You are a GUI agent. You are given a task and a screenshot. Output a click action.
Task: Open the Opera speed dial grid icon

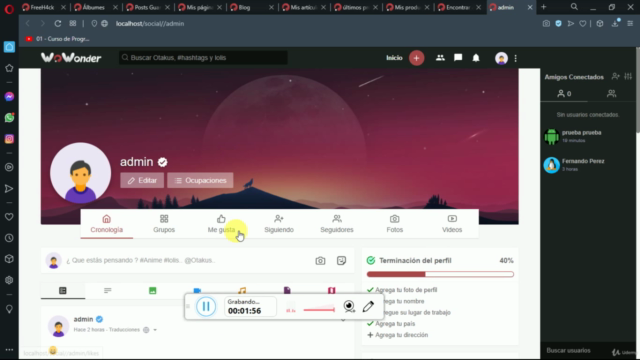point(73,24)
